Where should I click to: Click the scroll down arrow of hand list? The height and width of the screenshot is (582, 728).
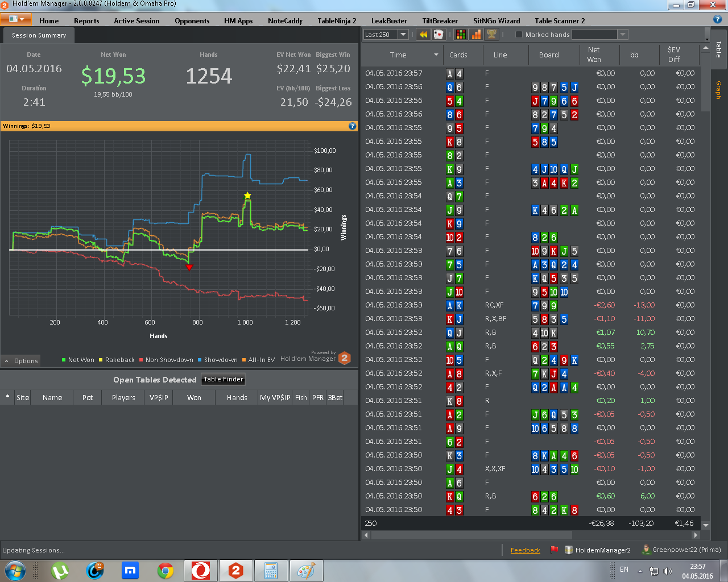pyautogui.click(x=705, y=525)
